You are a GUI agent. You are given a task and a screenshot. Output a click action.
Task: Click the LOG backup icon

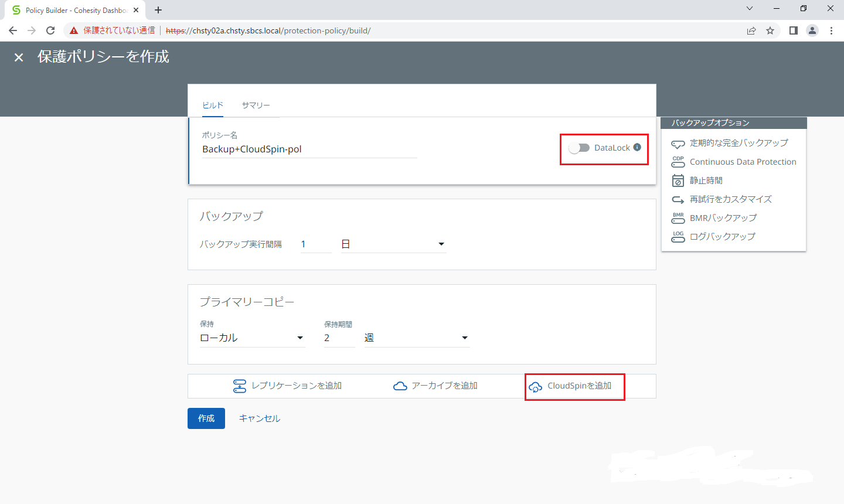678,237
